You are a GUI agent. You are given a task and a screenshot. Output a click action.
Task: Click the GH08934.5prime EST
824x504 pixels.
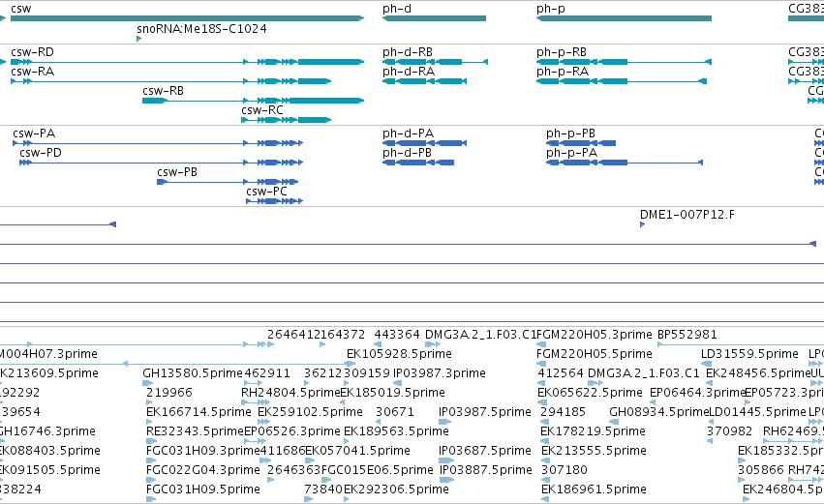[659, 412]
